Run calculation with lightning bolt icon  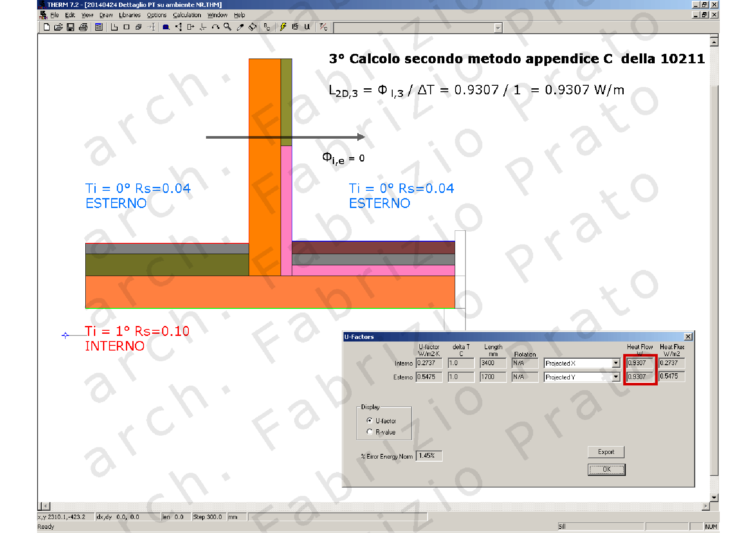[x=283, y=27]
